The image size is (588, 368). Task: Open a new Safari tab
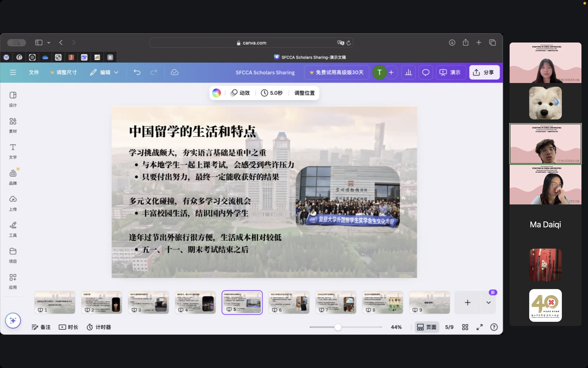coord(479,43)
